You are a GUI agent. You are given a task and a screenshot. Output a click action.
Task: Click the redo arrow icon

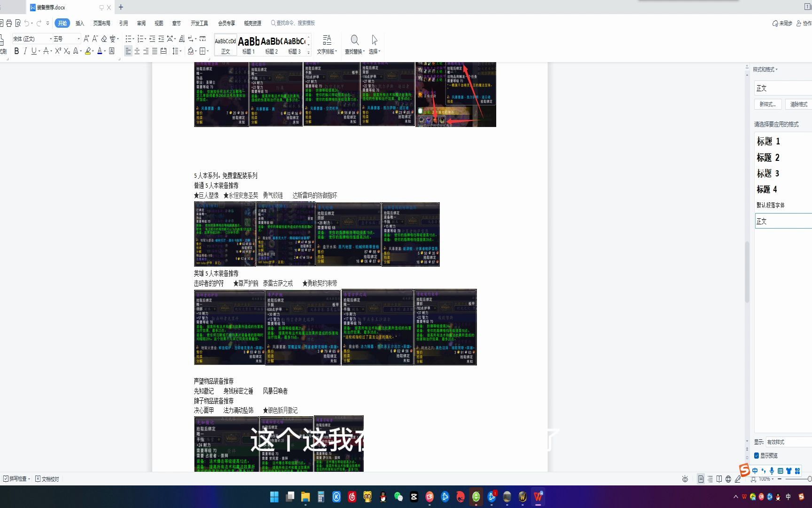pyautogui.click(x=39, y=23)
